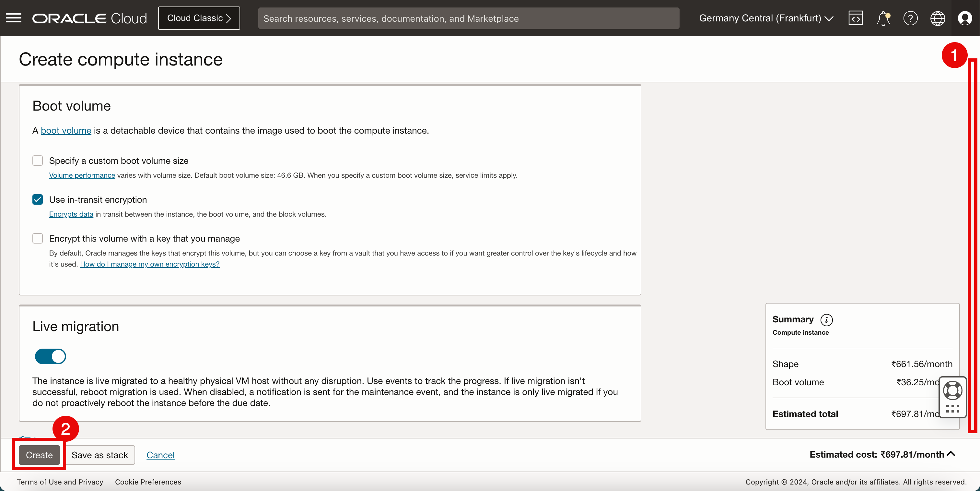Uncheck Use in-transit encryption

38,199
